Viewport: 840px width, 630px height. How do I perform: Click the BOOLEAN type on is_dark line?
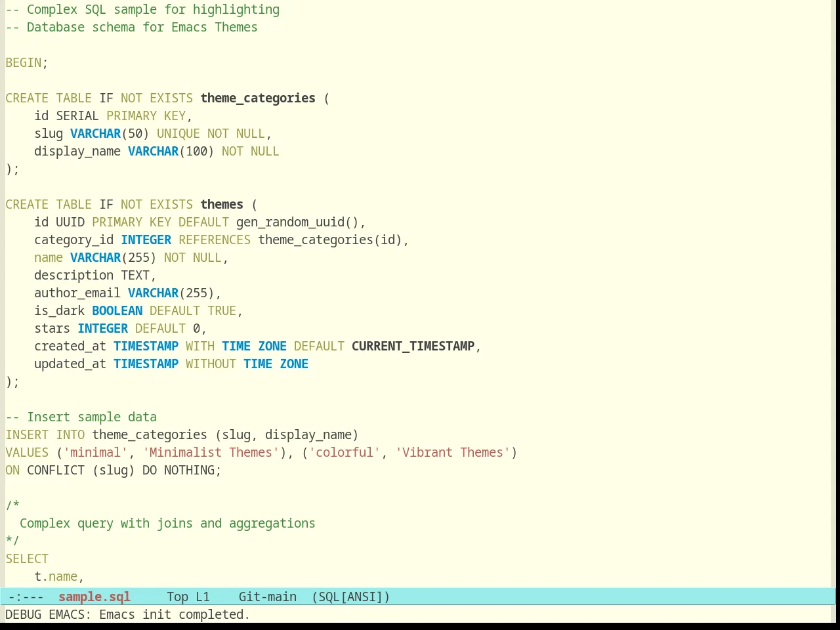click(117, 310)
